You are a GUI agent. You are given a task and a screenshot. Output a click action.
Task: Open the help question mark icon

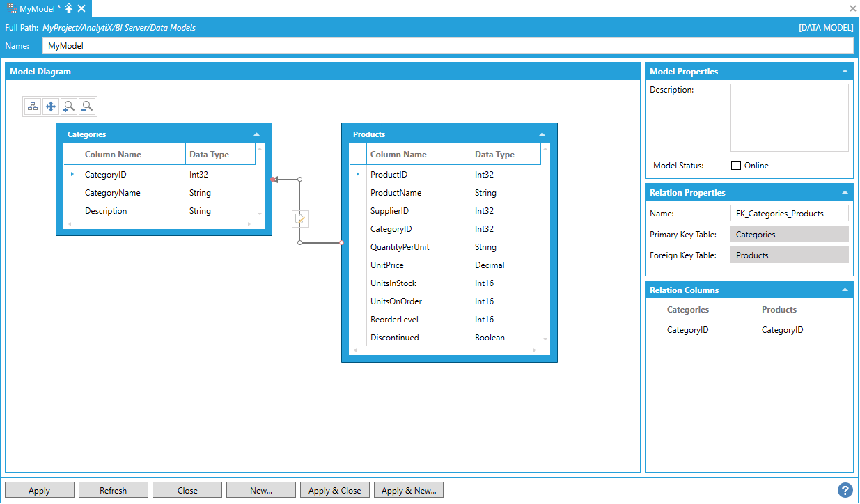coord(845,490)
